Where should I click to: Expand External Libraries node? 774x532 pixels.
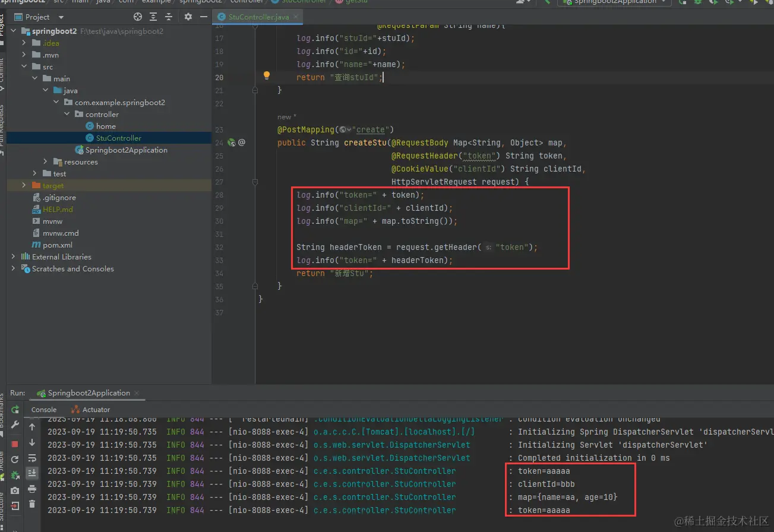(x=14, y=256)
